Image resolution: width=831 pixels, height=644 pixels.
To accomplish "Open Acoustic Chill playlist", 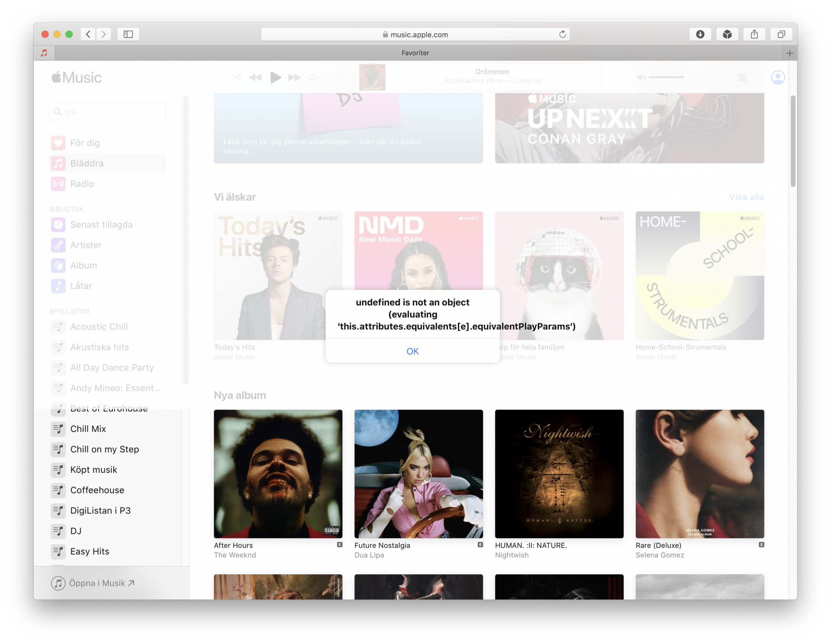I will [x=107, y=327].
